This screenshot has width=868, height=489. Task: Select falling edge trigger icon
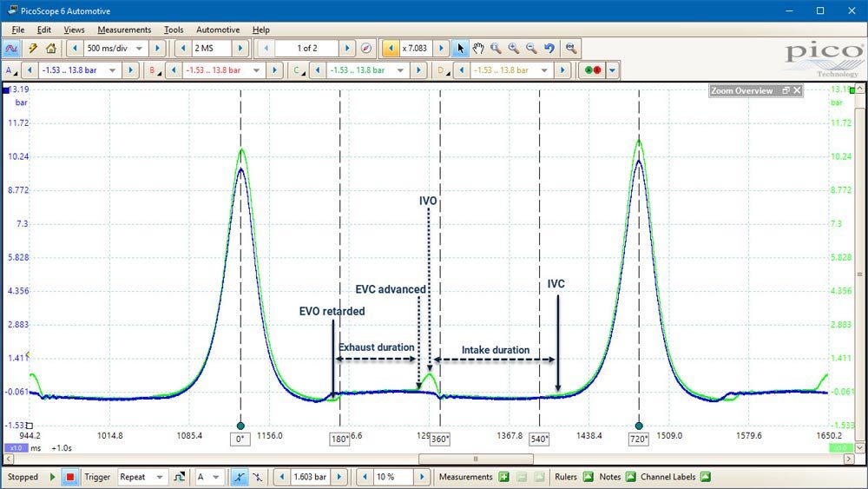tap(258, 477)
